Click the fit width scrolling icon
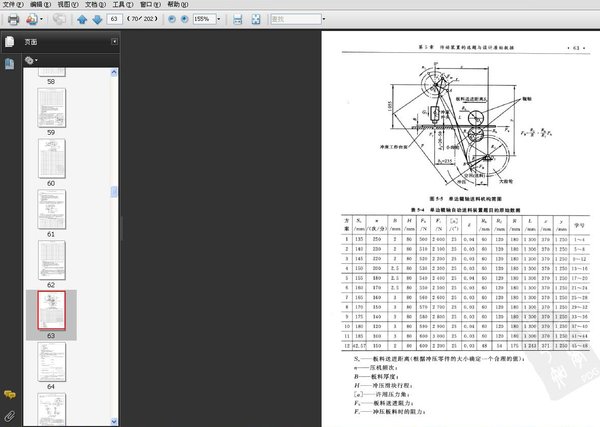Screen dimensions: 600x427 (x=238, y=19)
